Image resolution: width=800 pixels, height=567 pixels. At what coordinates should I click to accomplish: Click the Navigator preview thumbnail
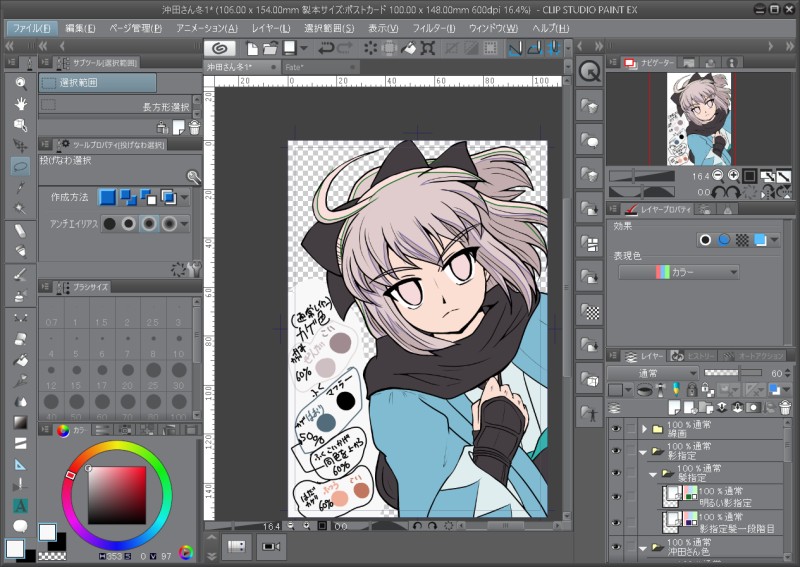[x=699, y=118]
